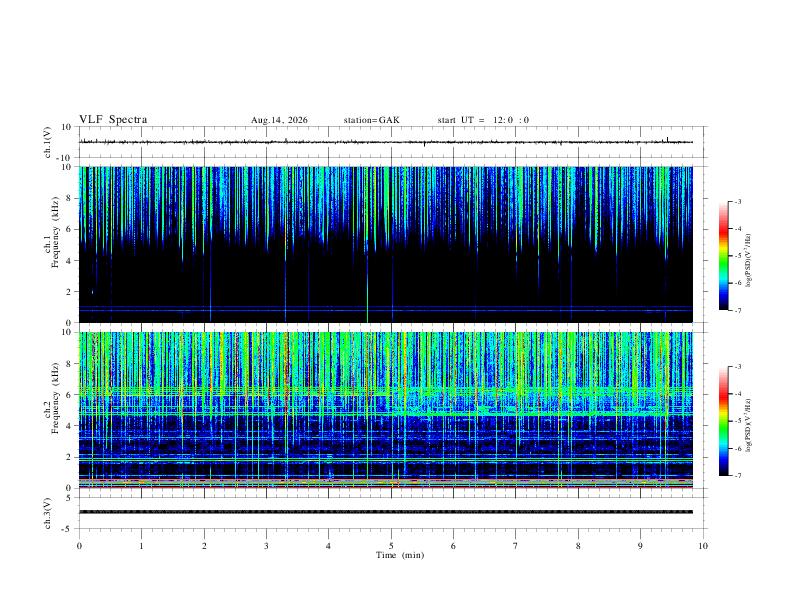Click the ch.1 upper color scale bar
792x612 pixels.
[x=723, y=256]
